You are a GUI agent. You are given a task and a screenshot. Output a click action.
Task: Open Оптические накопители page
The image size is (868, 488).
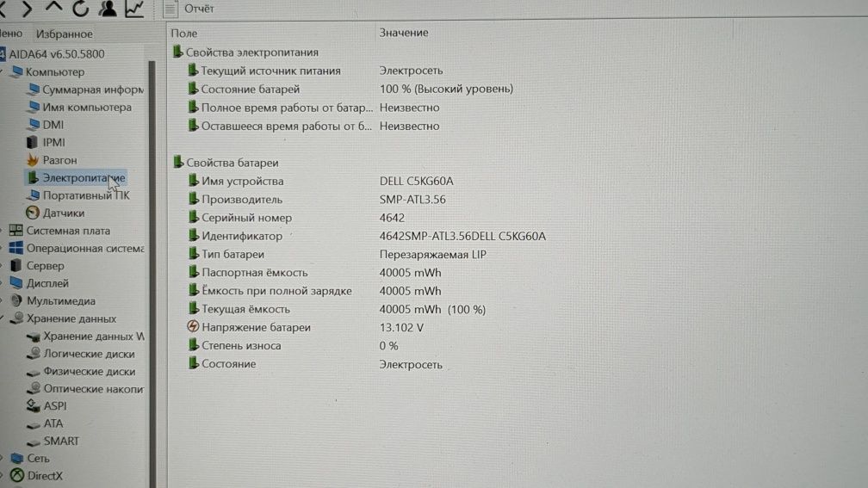(x=94, y=389)
